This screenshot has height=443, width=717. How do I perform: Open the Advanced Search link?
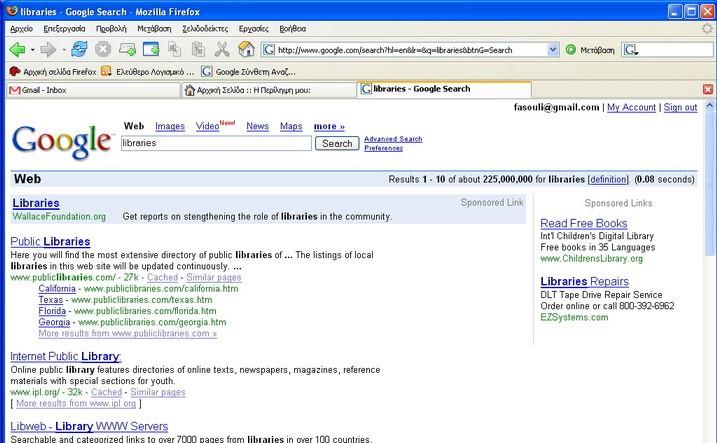tap(393, 139)
